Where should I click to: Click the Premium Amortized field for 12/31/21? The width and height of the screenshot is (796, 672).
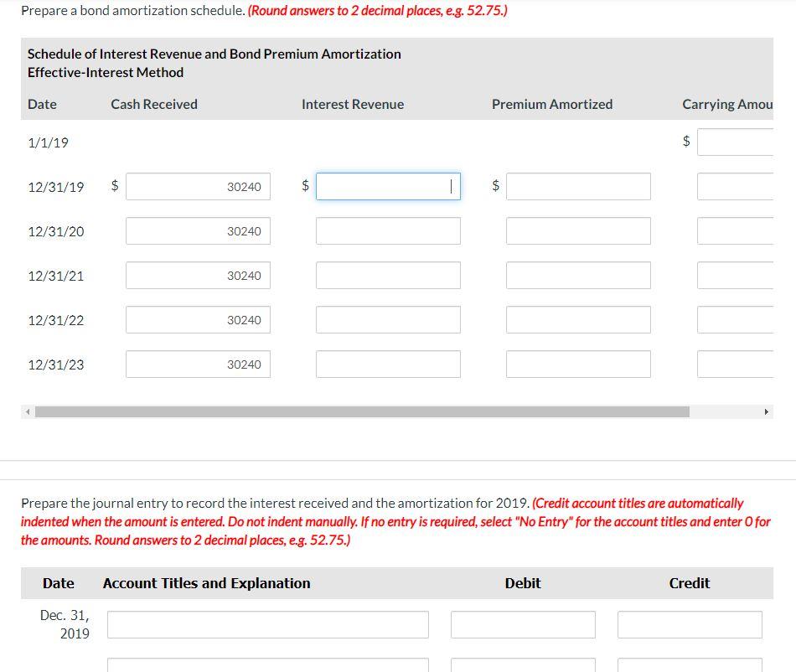click(578, 275)
